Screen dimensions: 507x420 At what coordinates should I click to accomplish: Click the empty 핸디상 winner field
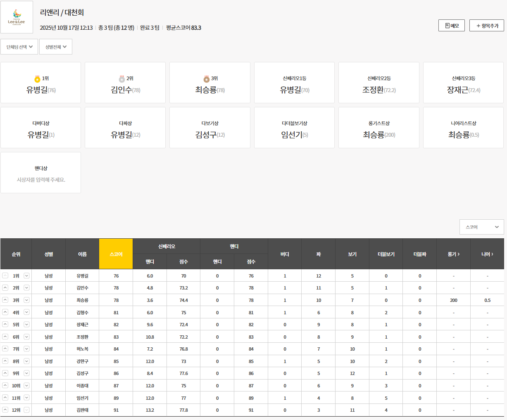coord(41,180)
